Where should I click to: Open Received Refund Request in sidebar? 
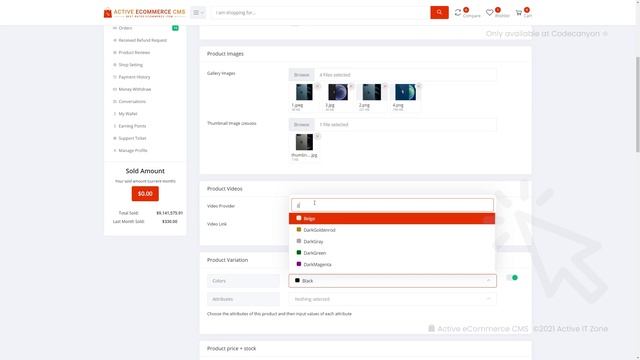pyautogui.click(x=142, y=40)
